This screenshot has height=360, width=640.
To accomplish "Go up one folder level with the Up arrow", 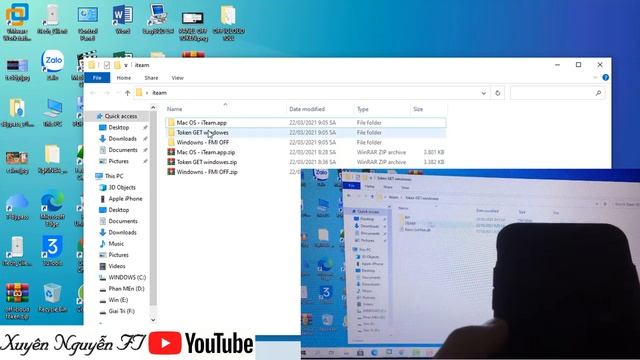I will click(x=127, y=93).
